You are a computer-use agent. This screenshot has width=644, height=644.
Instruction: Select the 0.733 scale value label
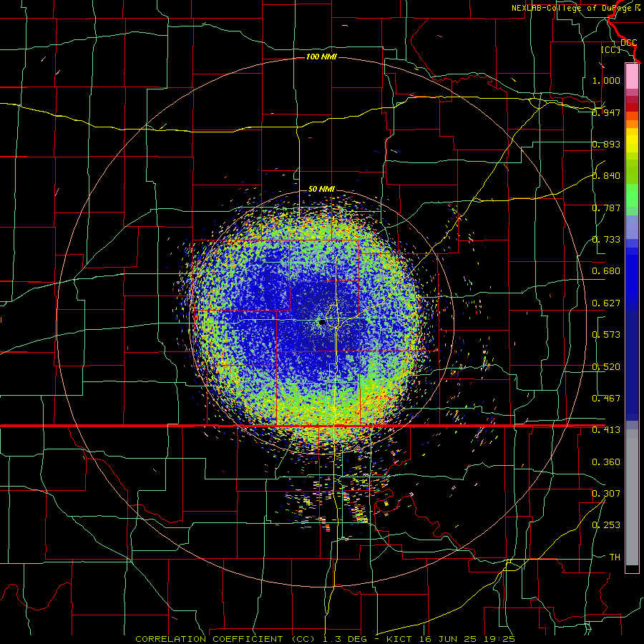click(x=606, y=240)
